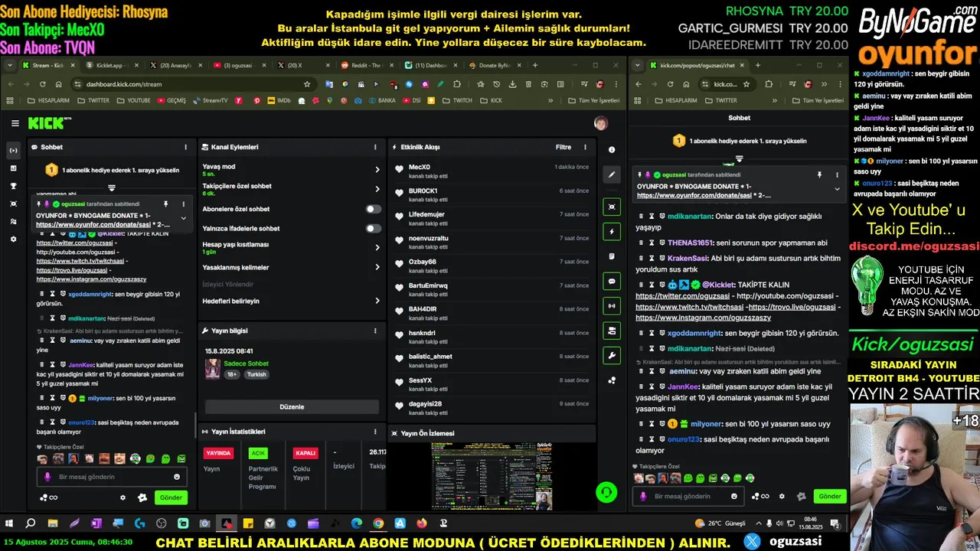Click Lifedemujer follower entry in activity feed
This screenshot has height=551, width=980.
492,219
